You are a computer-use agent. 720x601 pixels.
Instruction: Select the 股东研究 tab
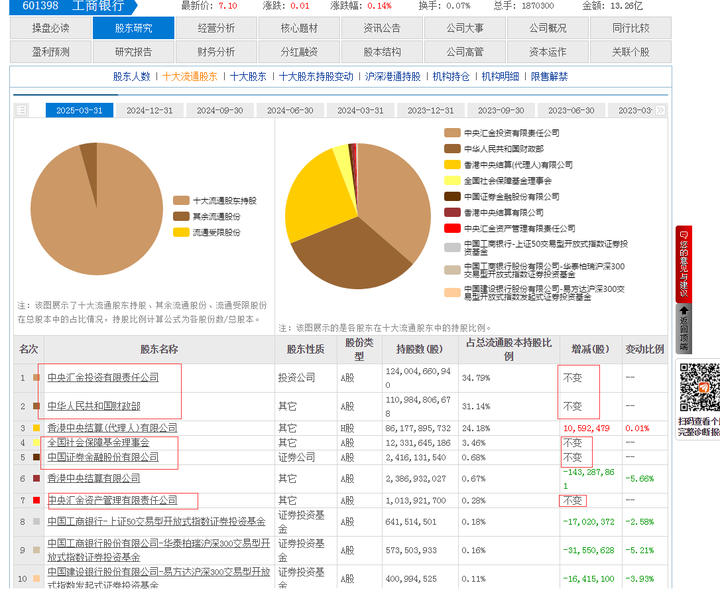(133, 28)
